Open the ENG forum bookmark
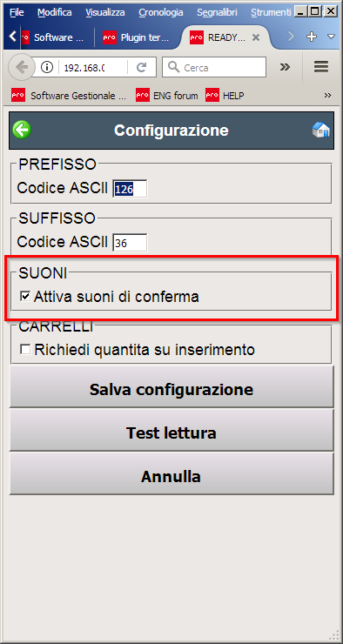Image resolution: width=343 pixels, height=644 pixels. [x=167, y=96]
